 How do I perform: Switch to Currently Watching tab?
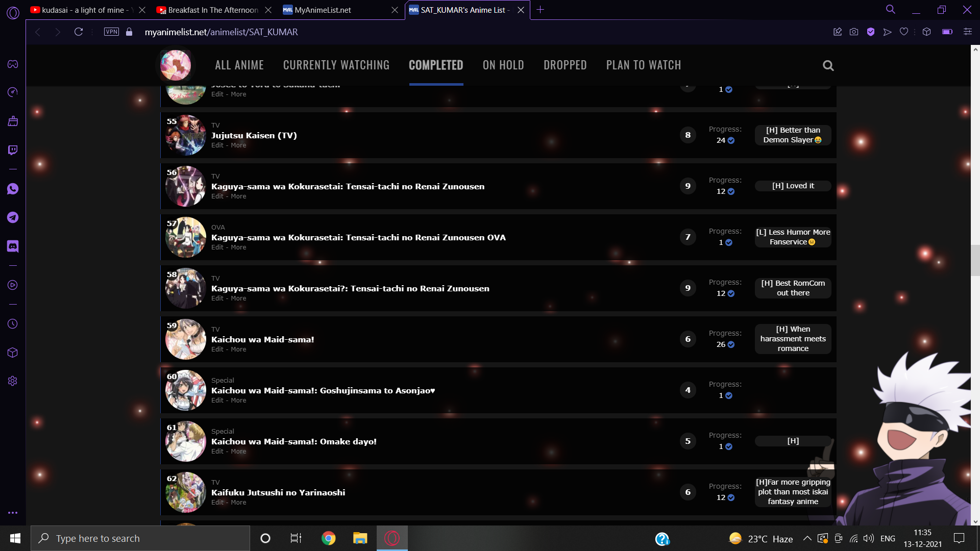pyautogui.click(x=336, y=65)
